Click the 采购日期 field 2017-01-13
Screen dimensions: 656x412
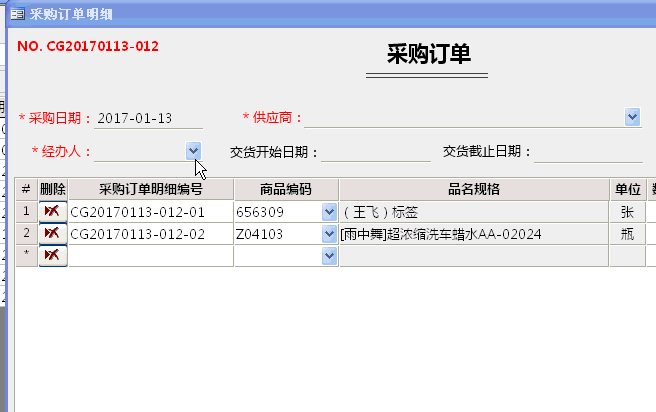[x=149, y=118]
